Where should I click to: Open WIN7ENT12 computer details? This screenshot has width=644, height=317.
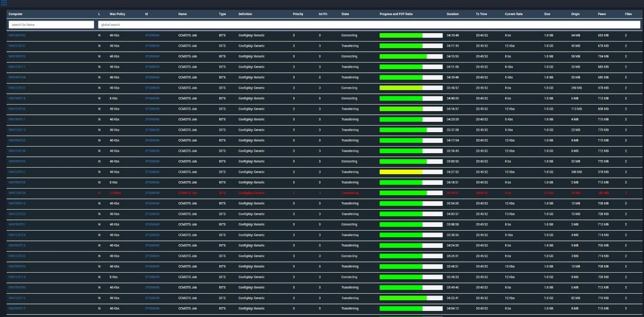tap(17, 309)
